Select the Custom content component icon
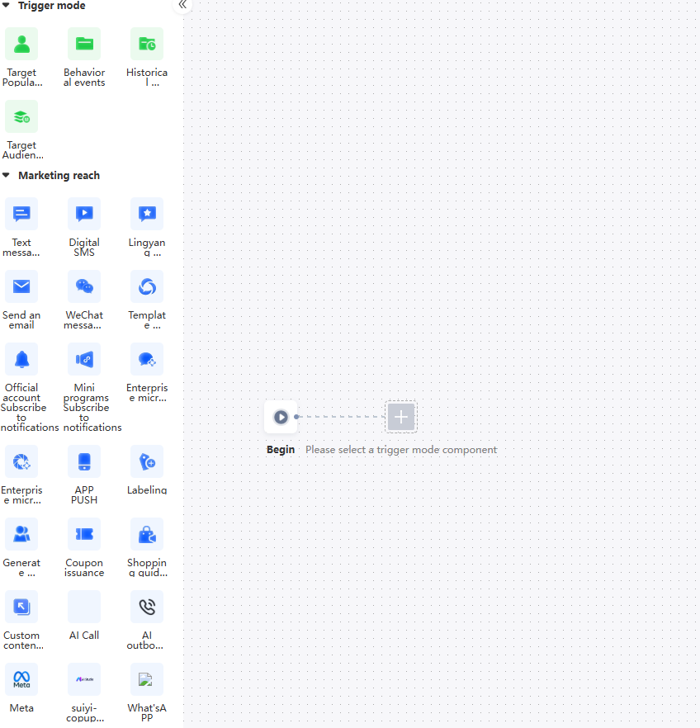Screen dimensions: 700x728 (x=21, y=607)
